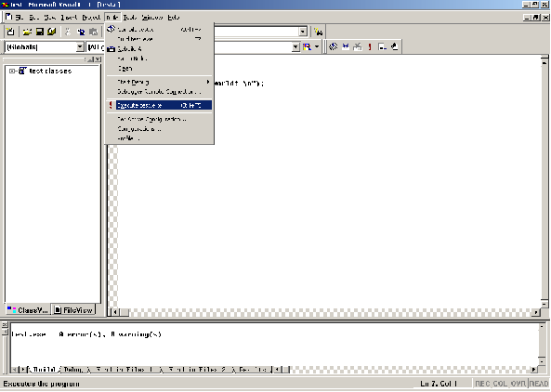Click the document icon left of File menu
This screenshot has width=551, height=392.
coord(8,17)
